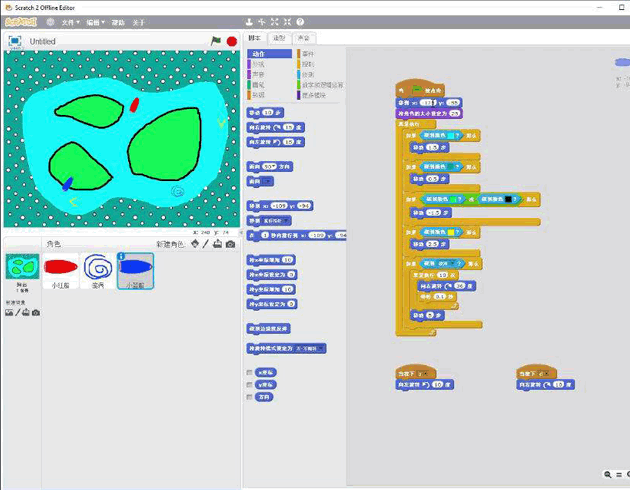Open key dropdown on left when-key-pressed hat block
This screenshot has width=630, height=490.
point(424,374)
